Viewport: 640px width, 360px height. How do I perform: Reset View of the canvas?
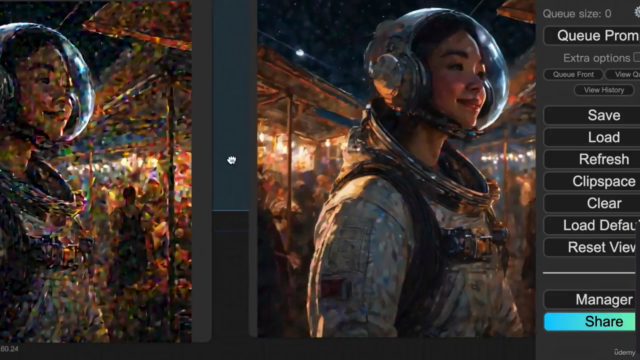pyautogui.click(x=592, y=247)
